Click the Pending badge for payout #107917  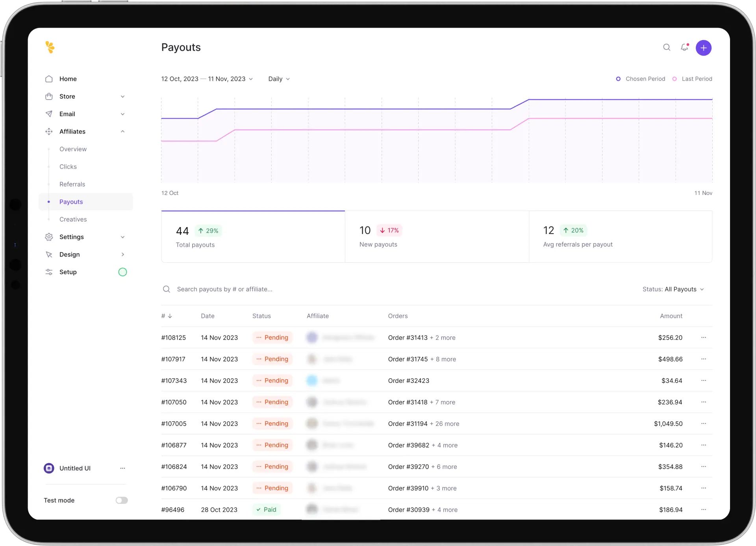click(272, 359)
